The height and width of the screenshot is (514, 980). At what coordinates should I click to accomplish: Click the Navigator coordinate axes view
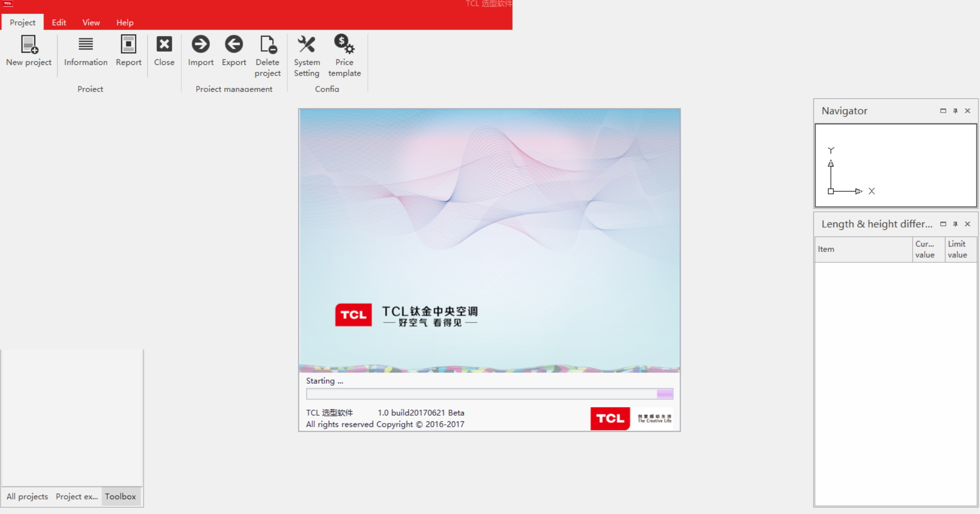tap(896, 165)
